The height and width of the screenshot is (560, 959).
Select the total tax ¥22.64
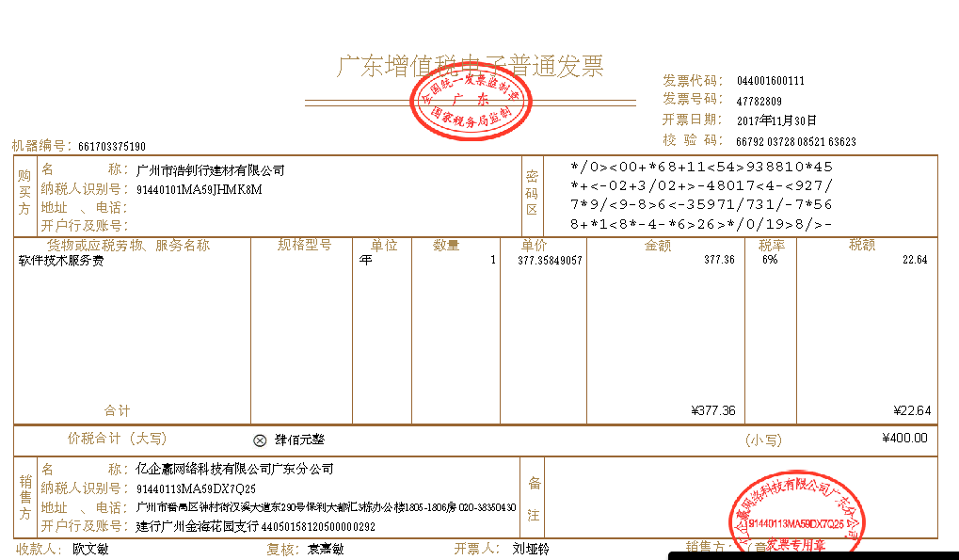tap(913, 411)
